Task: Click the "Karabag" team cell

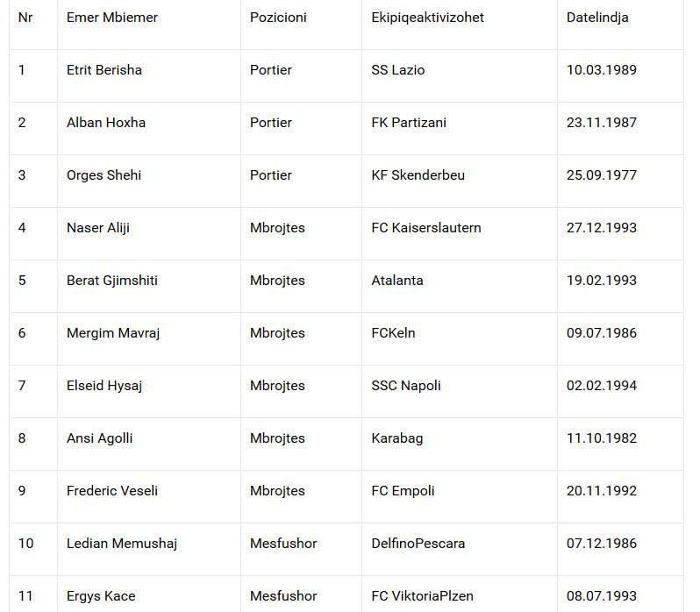Action: tap(396, 438)
